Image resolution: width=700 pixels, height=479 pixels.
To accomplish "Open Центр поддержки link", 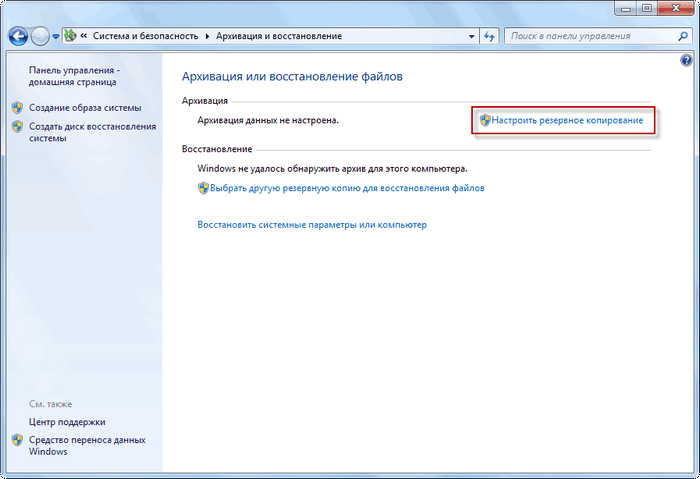I will point(67,422).
